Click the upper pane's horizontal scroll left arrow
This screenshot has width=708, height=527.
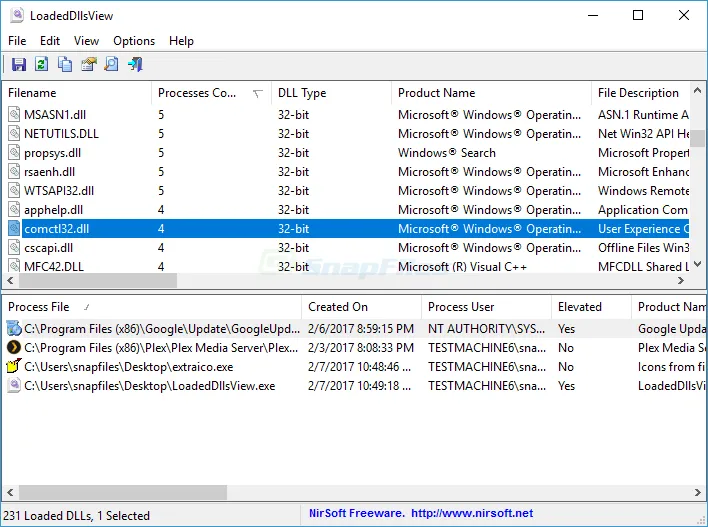click(10, 280)
